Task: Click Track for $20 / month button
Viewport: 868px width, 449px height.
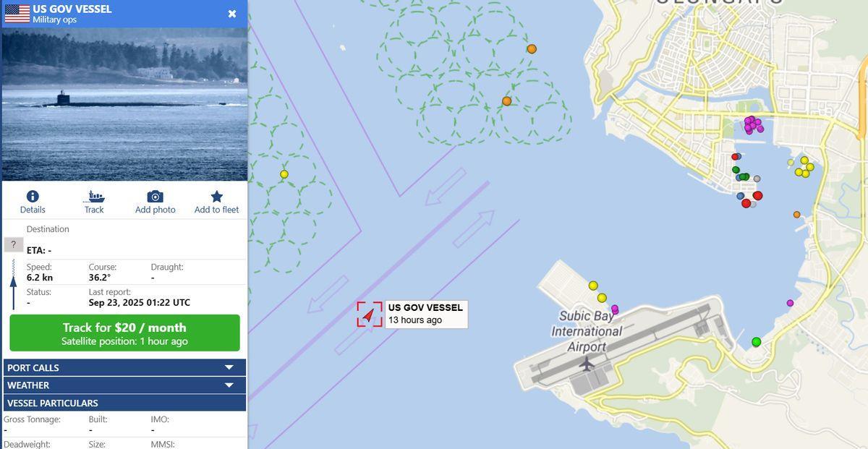Action: (x=124, y=333)
